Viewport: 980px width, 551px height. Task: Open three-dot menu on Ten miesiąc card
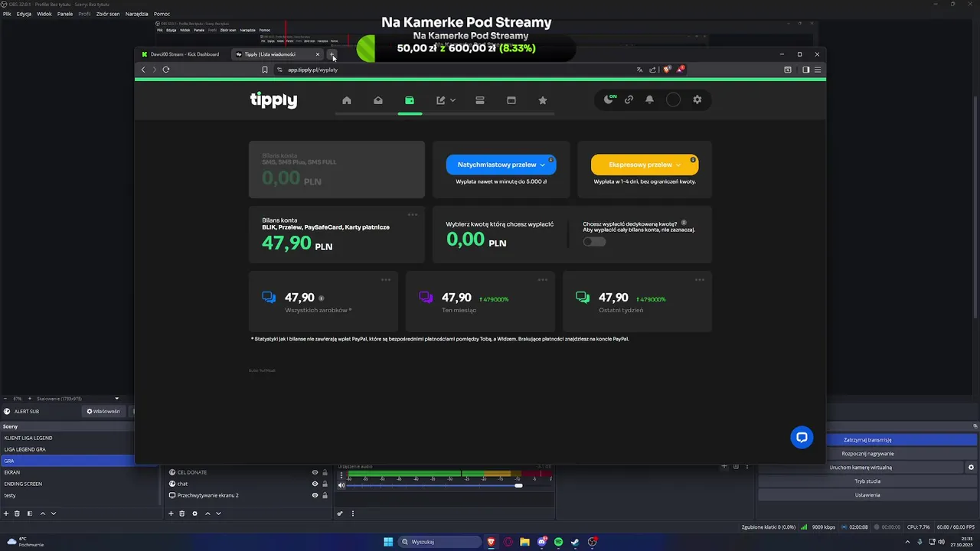pos(543,280)
